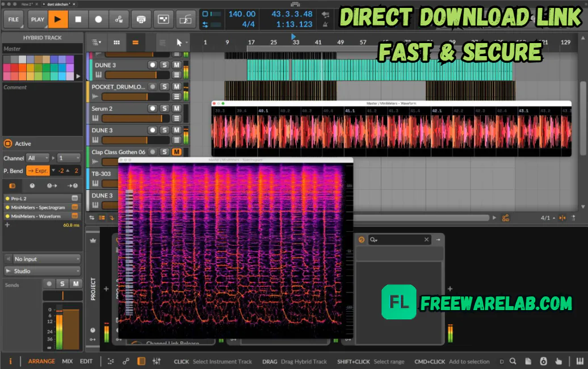This screenshot has width=588, height=369.
Task: Open the track list view options dropdown
Action: 96,43
